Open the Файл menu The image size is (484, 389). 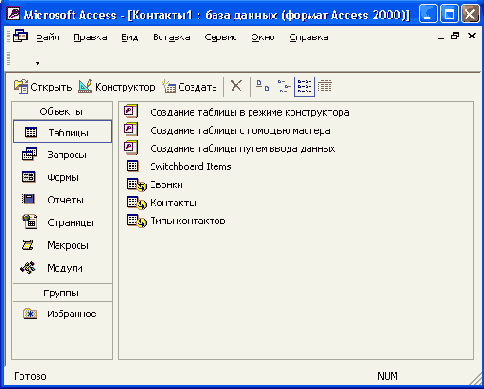[48, 37]
